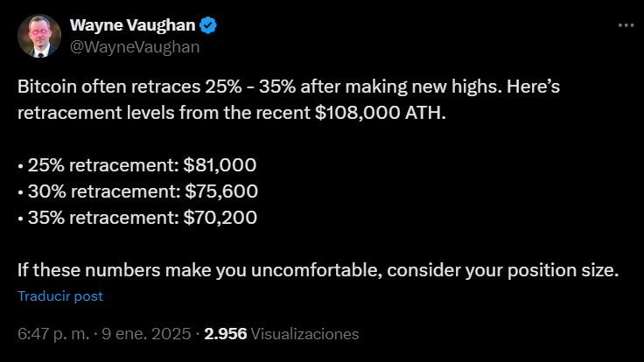Image resolution: width=644 pixels, height=362 pixels.
Task: Click the Wayne Vaughan display name
Action: click(133, 25)
